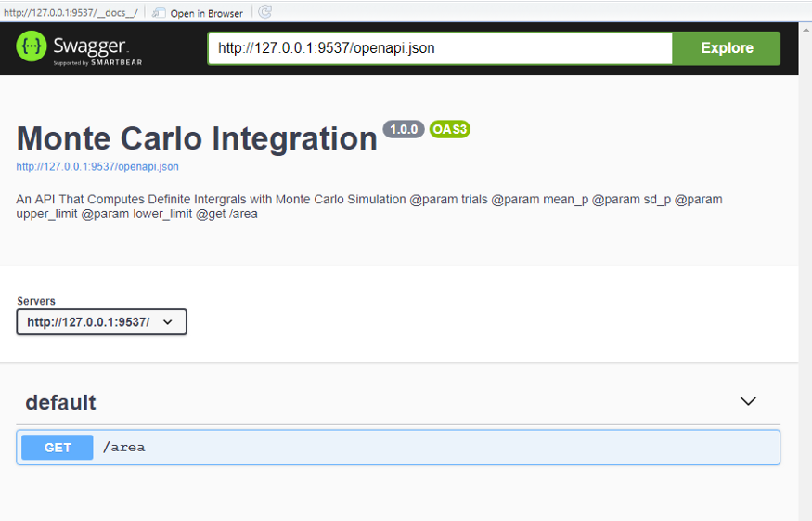
Task: Expand the GET /area operation
Action: tap(398, 448)
